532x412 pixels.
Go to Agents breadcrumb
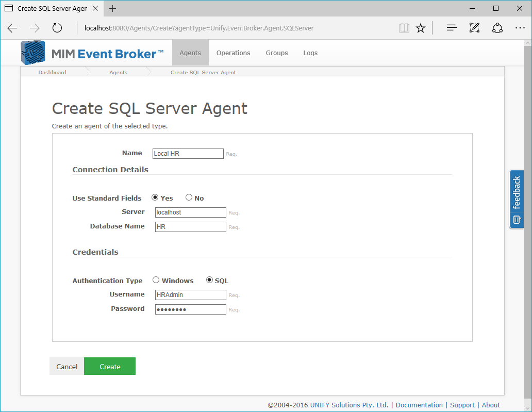click(x=119, y=72)
